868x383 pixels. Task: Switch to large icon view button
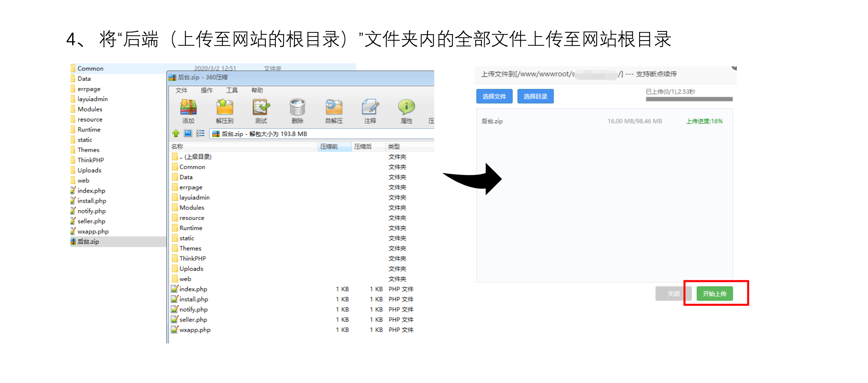pos(188,133)
